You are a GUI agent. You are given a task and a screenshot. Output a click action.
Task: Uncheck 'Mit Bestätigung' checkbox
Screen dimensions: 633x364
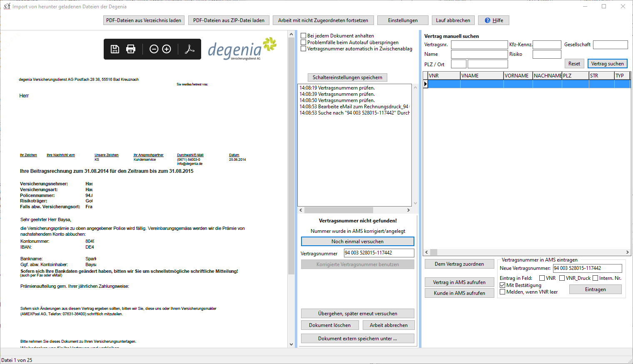tap(502, 285)
